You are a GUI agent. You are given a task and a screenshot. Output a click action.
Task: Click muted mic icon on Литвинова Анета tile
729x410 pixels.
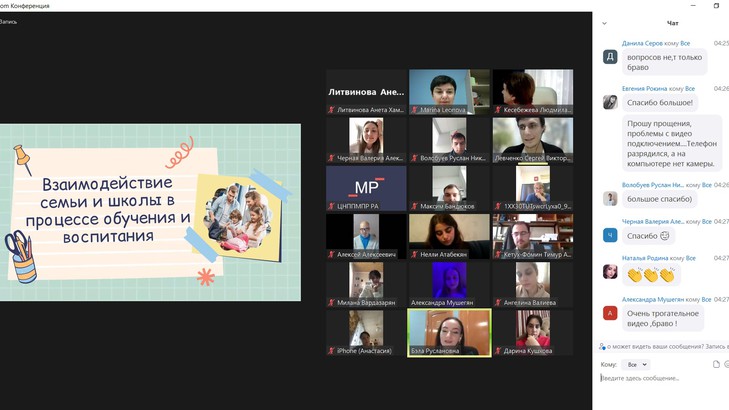(x=331, y=110)
